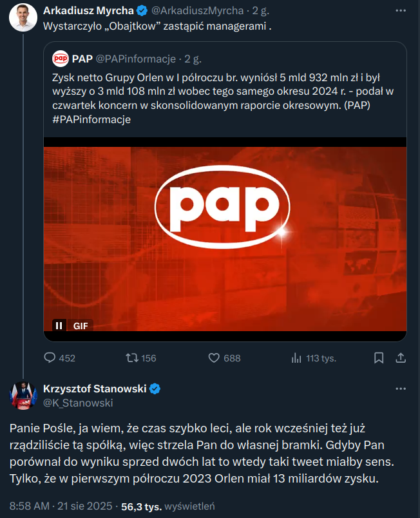Open more options for Stanowski's tweet
Image resolution: width=420 pixels, height=518 pixels.
[401, 389]
